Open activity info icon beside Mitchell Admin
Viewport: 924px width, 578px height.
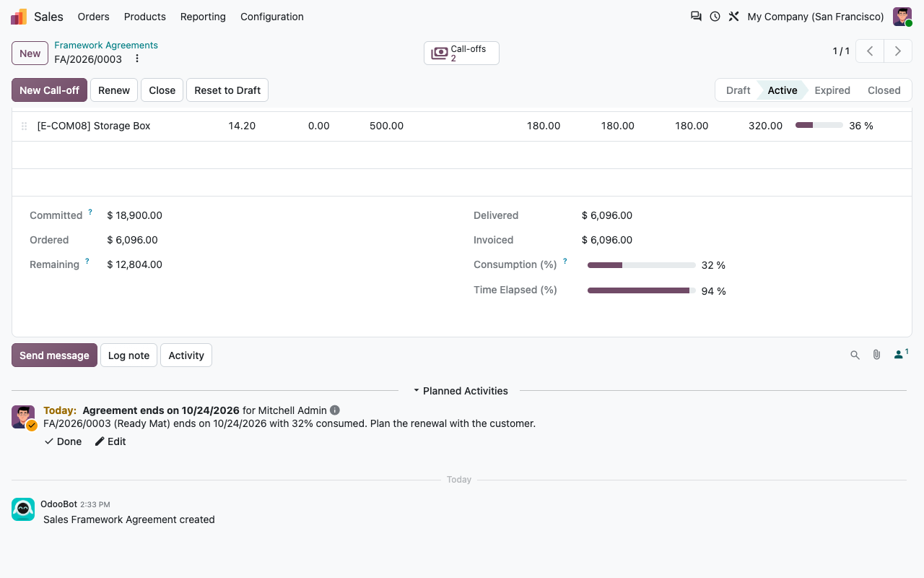click(335, 410)
